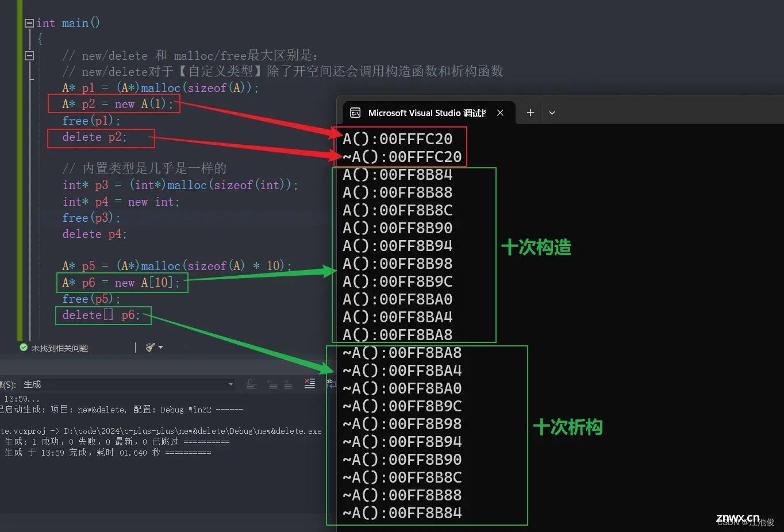This screenshot has height=532, width=784.
Task: Collapse the comment block outline in main
Action: click(x=29, y=56)
